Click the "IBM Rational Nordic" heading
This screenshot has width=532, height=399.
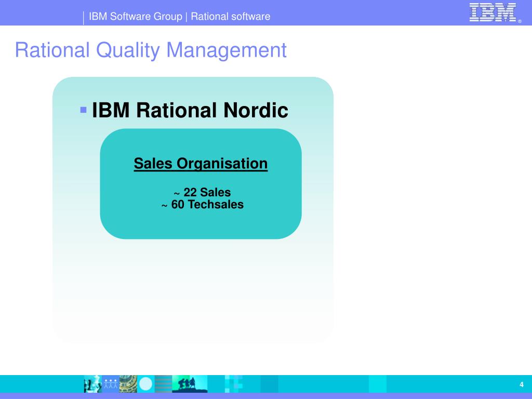click(x=190, y=110)
